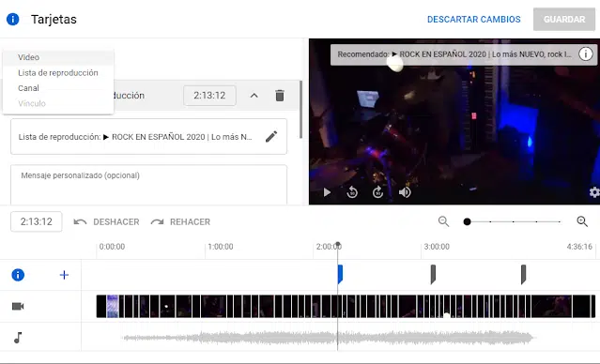Play the video preview
The image size is (600, 364).
click(x=327, y=192)
